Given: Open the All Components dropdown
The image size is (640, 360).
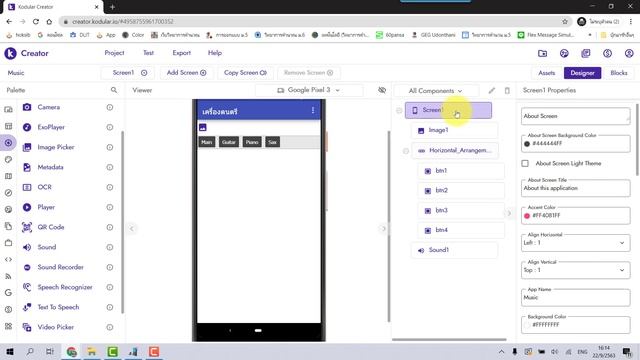Looking at the screenshot, I should pos(436,91).
